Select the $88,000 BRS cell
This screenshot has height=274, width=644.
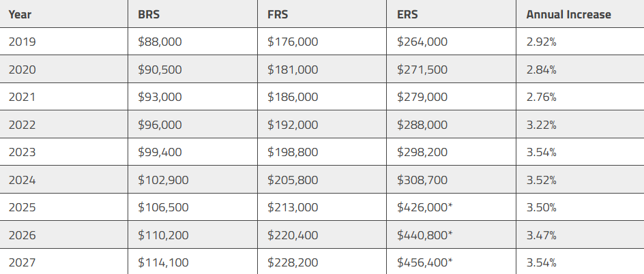tap(192, 42)
